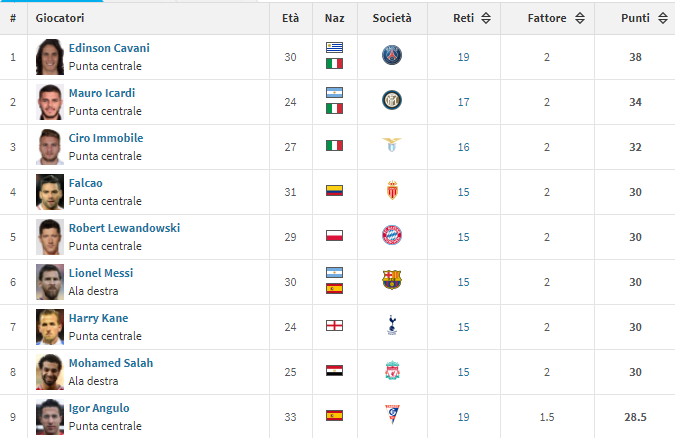Click Harry Kane's goals count 15

pos(464,327)
